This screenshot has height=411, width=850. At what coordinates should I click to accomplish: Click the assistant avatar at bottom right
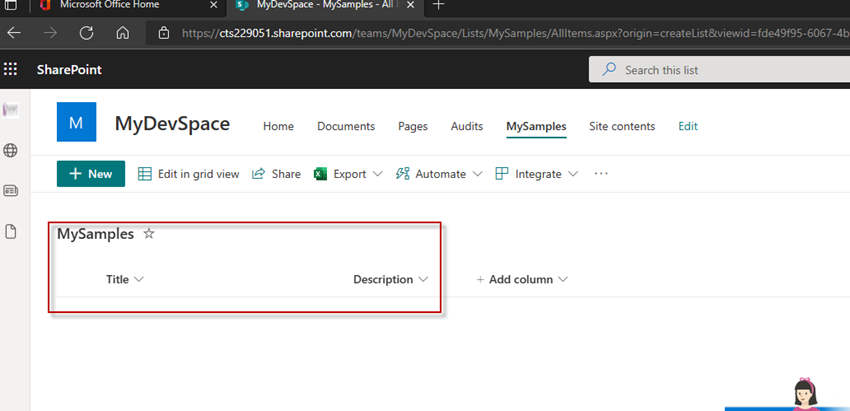(x=807, y=394)
